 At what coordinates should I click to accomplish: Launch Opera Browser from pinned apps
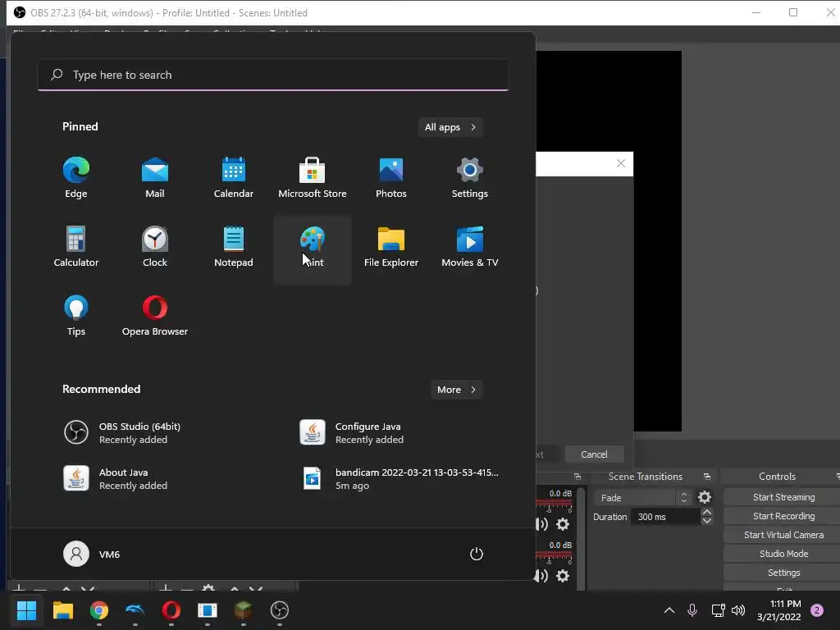pyautogui.click(x=155, y=316)
